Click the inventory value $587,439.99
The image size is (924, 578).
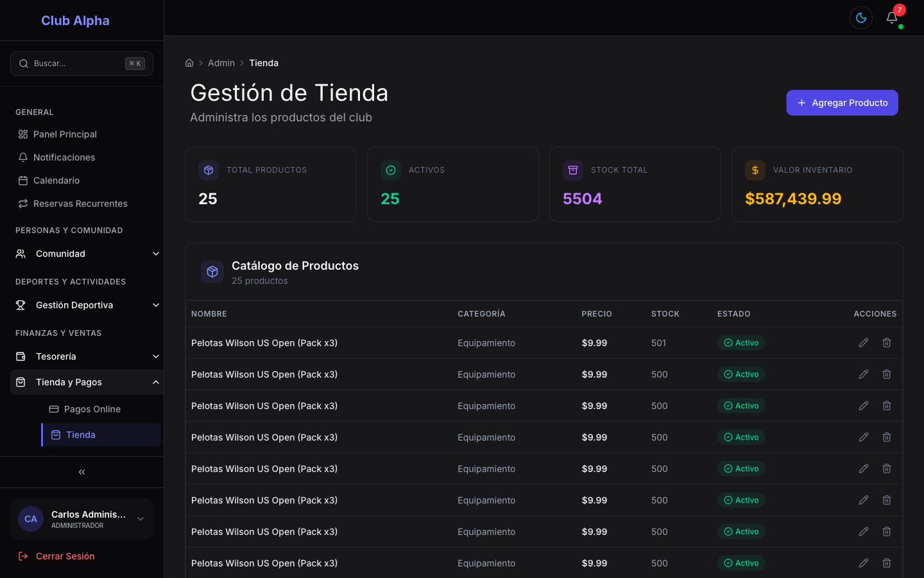793,199
